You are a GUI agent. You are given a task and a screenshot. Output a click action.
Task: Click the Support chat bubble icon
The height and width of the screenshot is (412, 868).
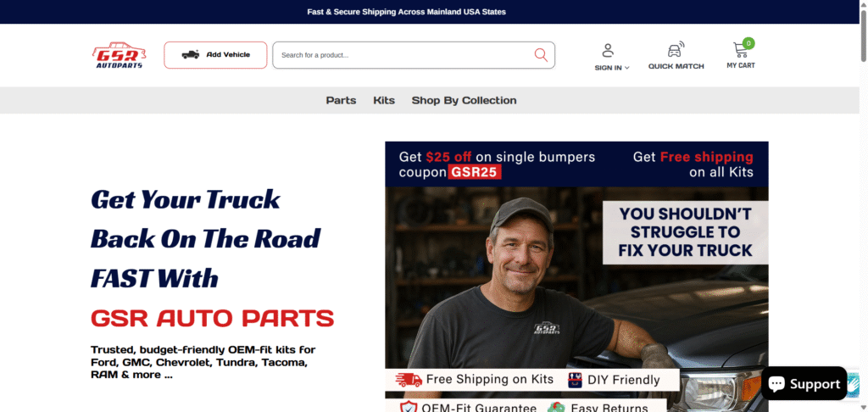point(776,383)
